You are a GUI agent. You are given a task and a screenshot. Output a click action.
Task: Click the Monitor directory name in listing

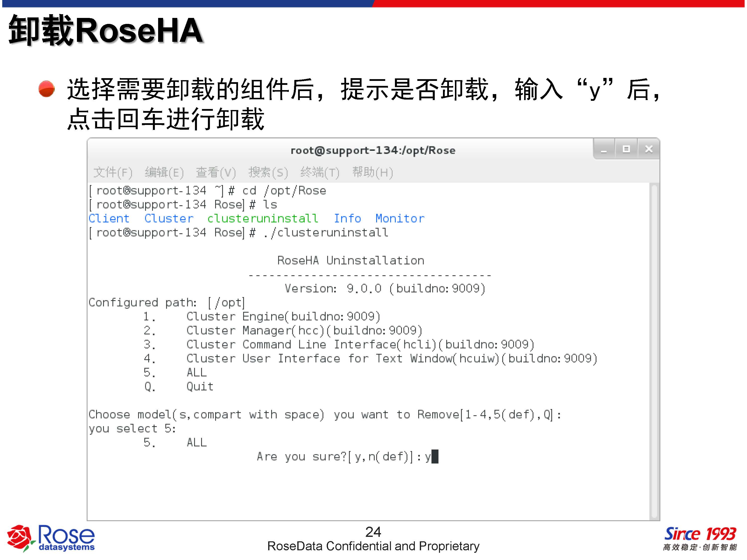pos(400,218)
